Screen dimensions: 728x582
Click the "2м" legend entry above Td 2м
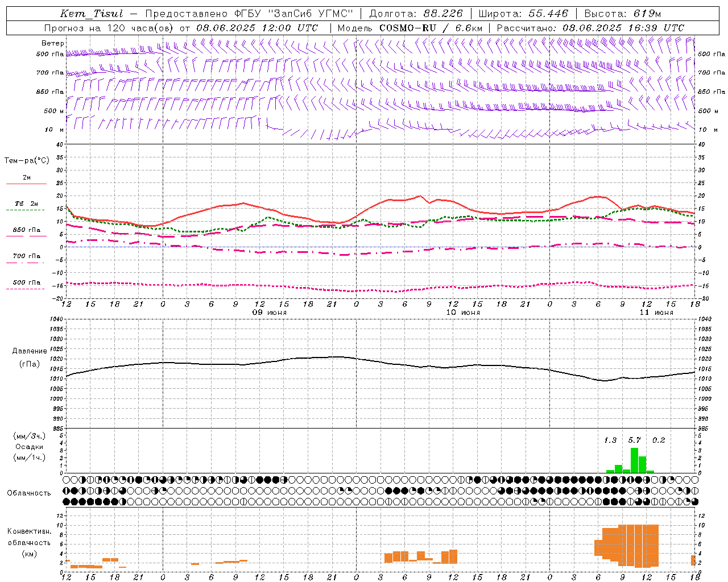27,178
